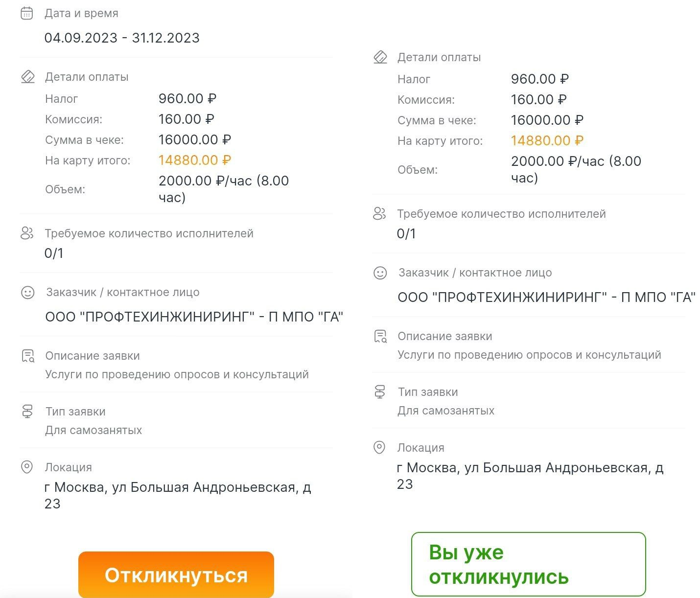Click the customer name ООО ПРОФТЕХИНЖИНИРИНГ in the already-responded card
The image size is (700, 598).
tap(546, 297)
